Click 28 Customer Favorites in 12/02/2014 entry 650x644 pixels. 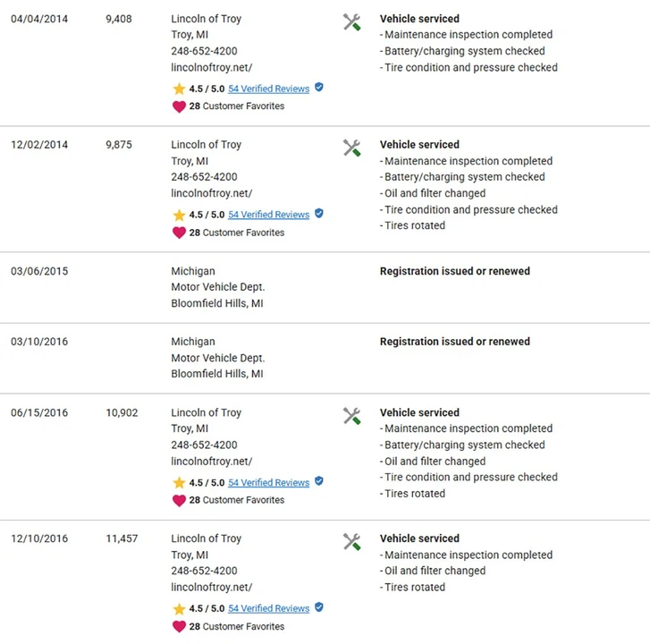coord(237,233)
